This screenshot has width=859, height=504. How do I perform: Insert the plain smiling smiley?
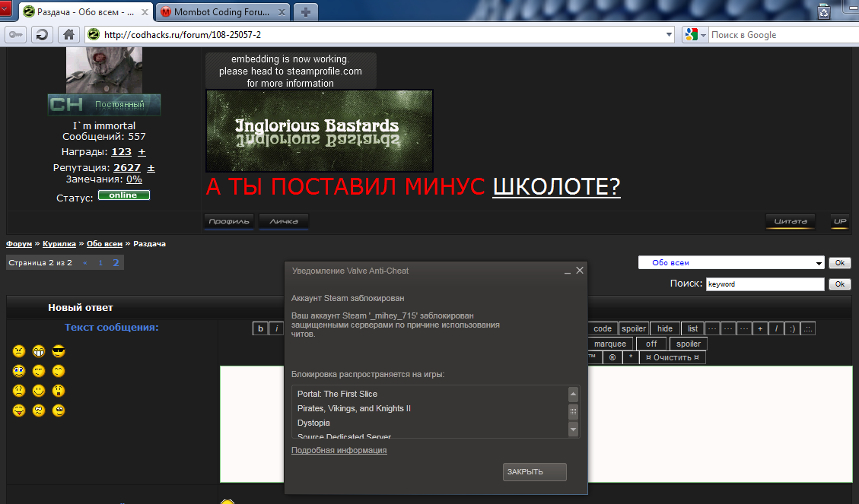[39, 391]
